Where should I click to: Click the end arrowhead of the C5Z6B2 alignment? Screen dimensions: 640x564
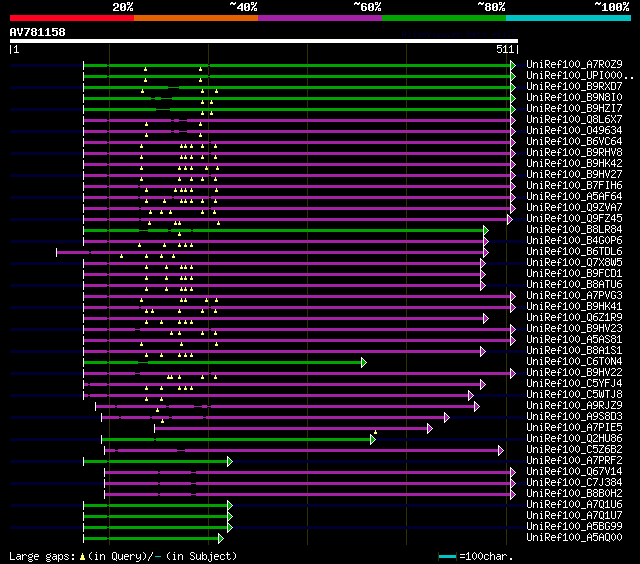[501, 451]
